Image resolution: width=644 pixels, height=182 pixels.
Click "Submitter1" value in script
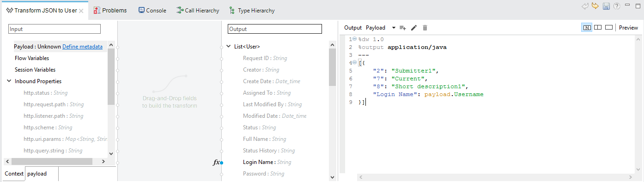pos(413,71)
